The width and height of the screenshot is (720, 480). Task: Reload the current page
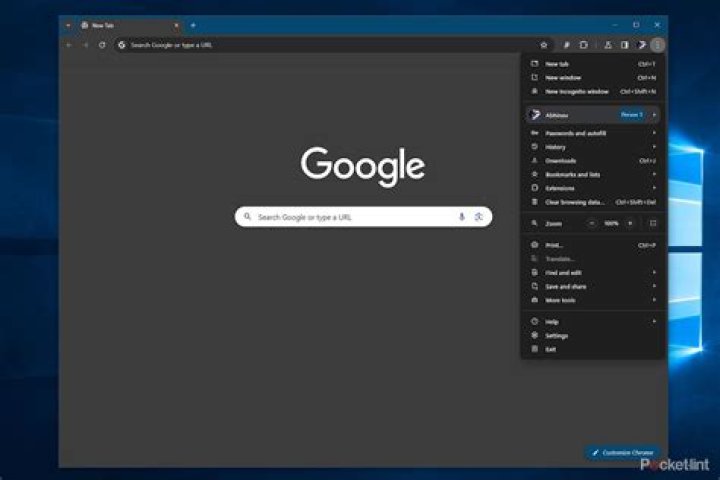tap(102, 45)
